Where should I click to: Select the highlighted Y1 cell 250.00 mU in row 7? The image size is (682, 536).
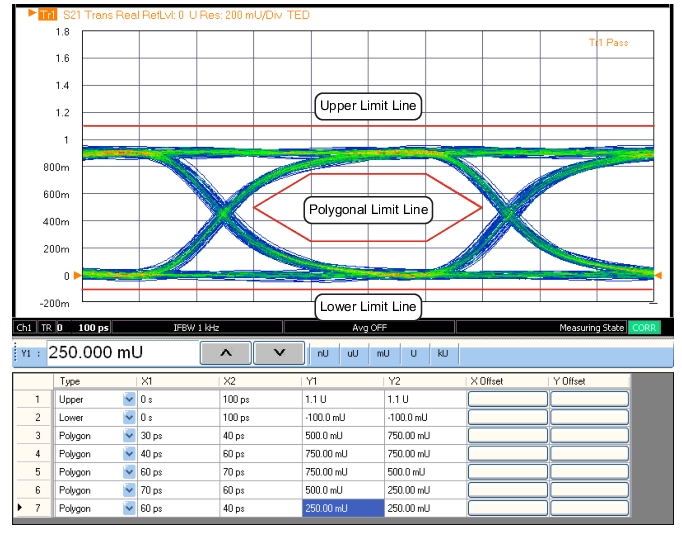coord(343,508)
